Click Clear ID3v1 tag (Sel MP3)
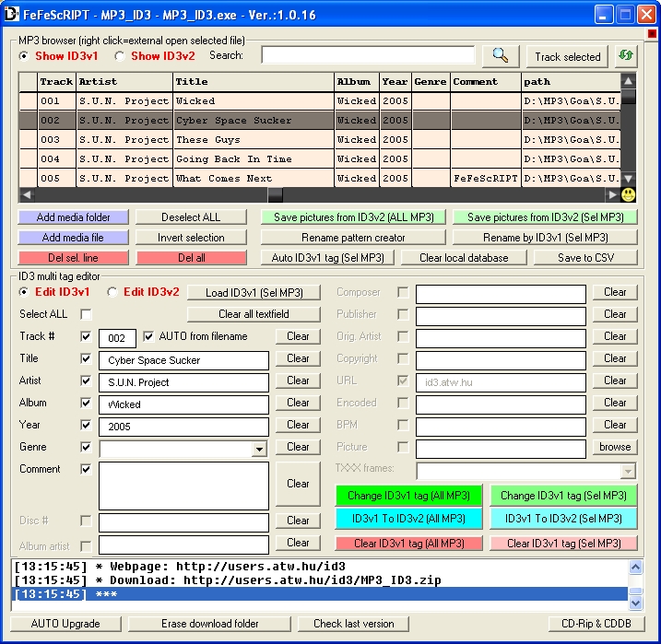The height and width of the screenshot is (644, 661). click(563, 544)
